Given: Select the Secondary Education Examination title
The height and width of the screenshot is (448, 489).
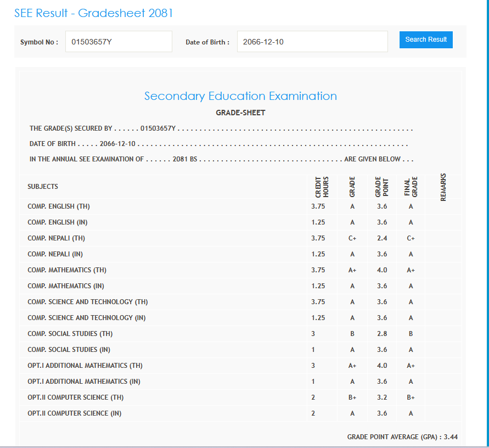Looking at the screenshot, I should [x=240, y=96].
